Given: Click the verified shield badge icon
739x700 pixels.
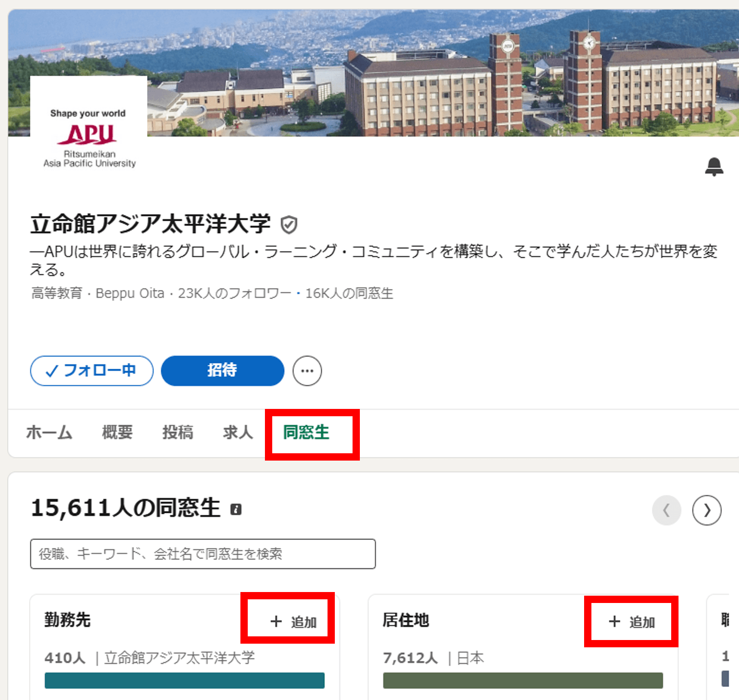Looking at the screenshot, I should (x=289, y=225).
